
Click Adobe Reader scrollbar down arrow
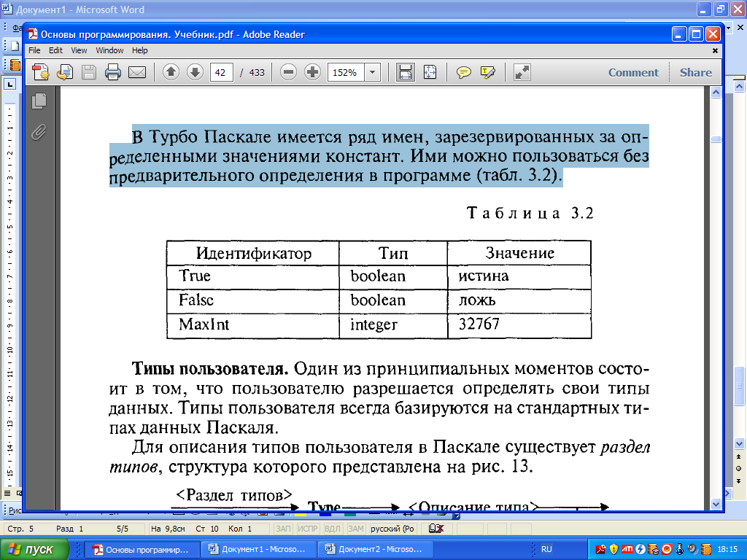point(716,503)
